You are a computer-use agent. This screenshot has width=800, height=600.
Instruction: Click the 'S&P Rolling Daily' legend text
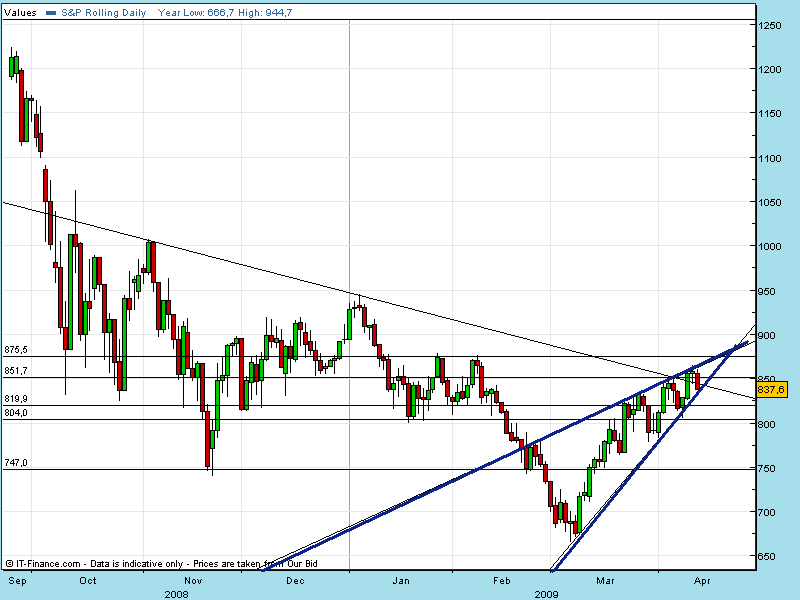click(104, 13)
